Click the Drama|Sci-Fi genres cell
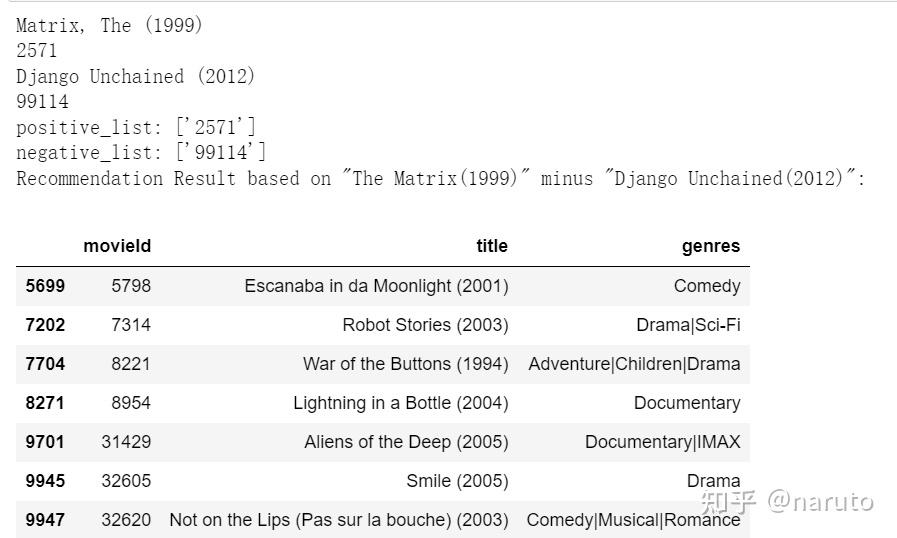897x538 pixels. 688,325
